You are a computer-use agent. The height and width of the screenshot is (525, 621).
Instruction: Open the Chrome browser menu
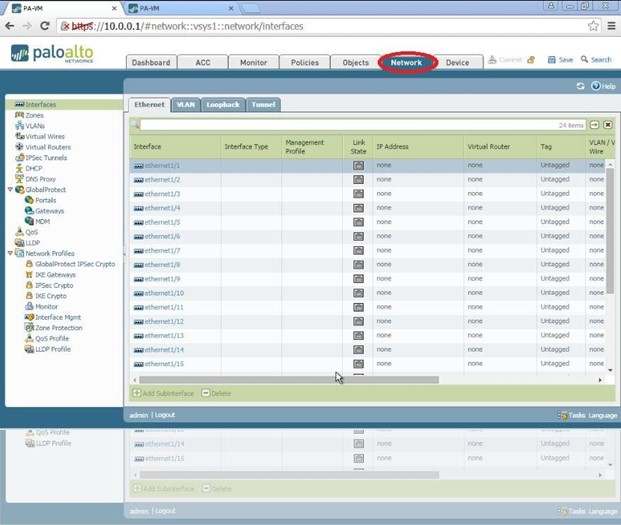click(609, 25)
